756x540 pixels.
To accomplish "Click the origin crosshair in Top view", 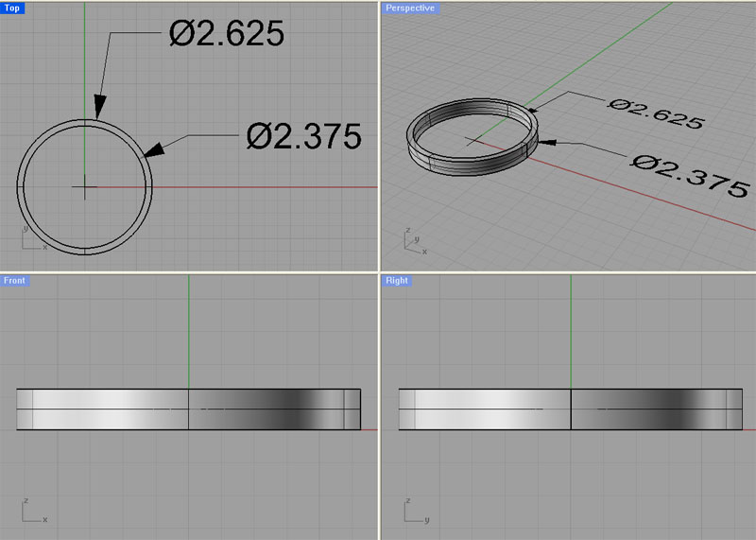I will [x=85, y=186].
